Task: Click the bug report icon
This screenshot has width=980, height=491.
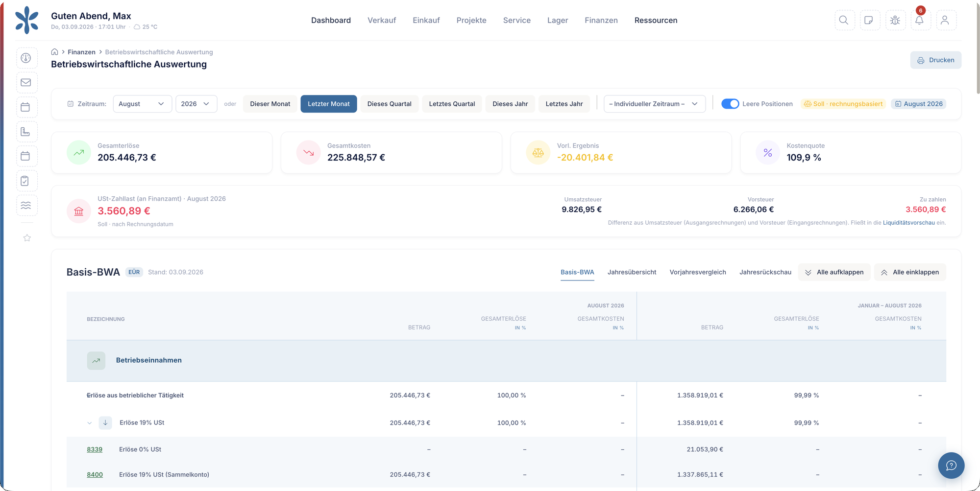Action: (x=895, y=20)
